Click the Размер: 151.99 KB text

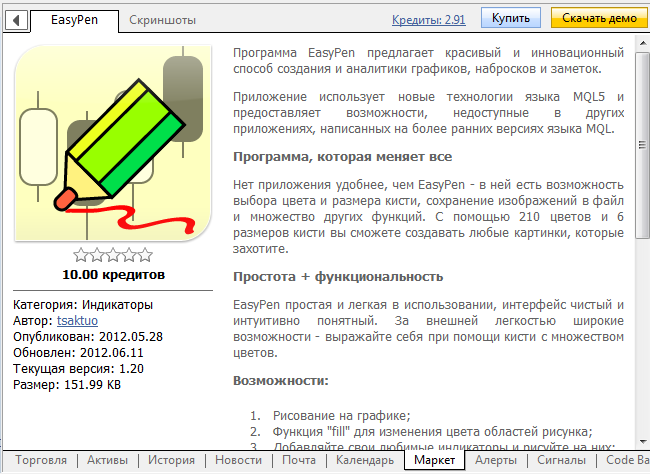click(67, 385)
